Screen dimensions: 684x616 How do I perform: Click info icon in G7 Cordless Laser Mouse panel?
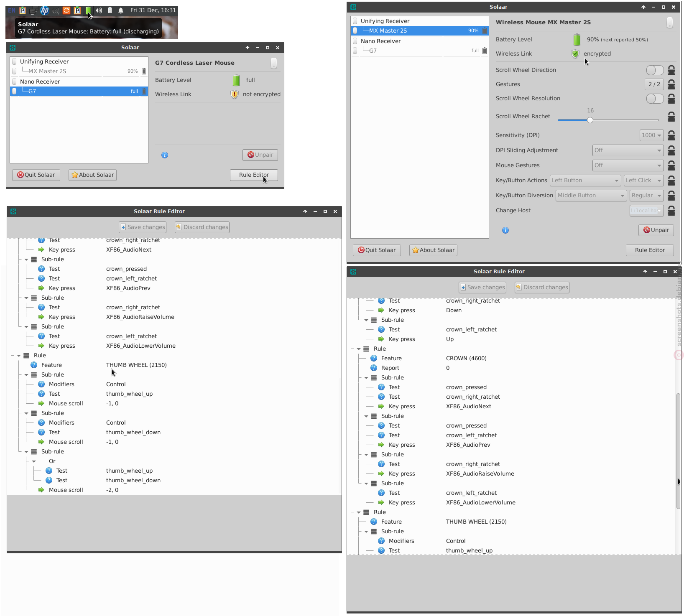point(165,155)
